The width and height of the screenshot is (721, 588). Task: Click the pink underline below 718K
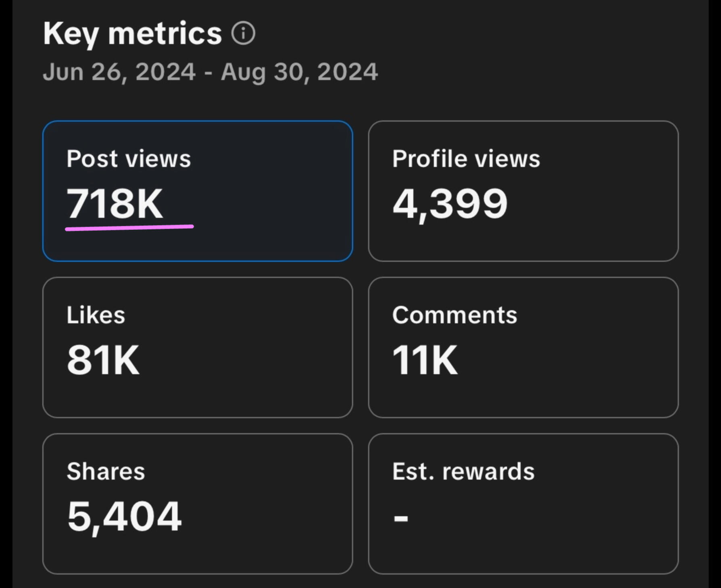pos(129,228)
